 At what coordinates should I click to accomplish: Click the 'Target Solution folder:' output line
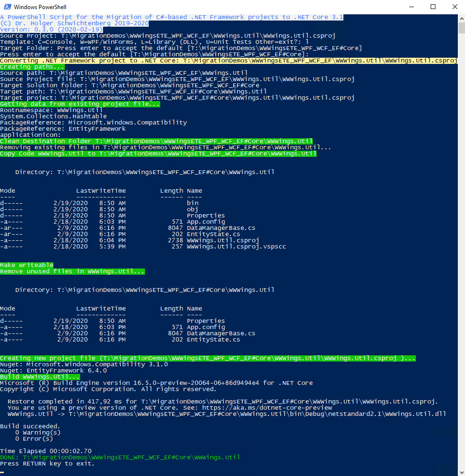[x=130, y=85]
